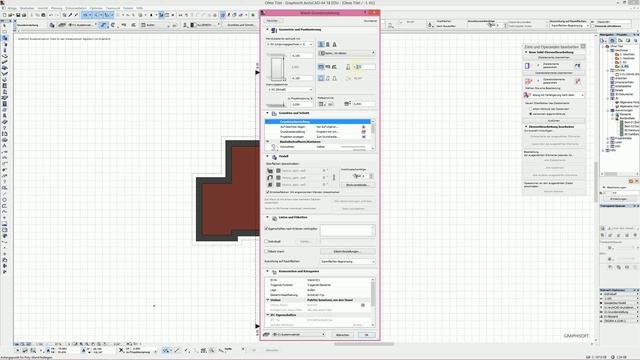Open the 'Ablage' menu
640x360 pixels.
12,8
